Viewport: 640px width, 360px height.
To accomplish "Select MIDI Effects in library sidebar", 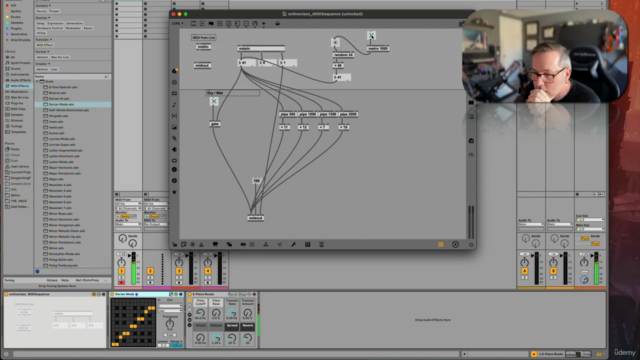I will point(19,86).
